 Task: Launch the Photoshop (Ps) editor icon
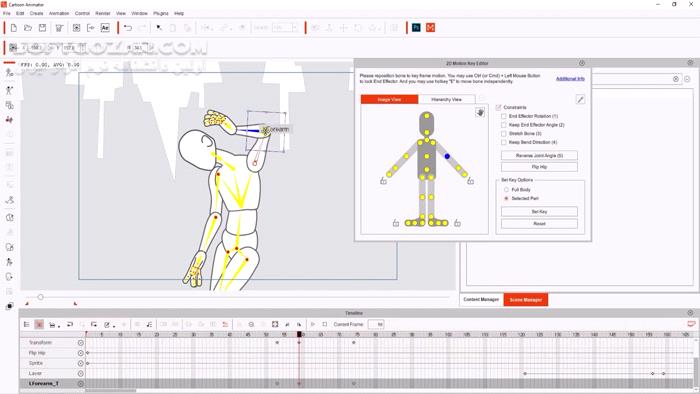[416, 28]
